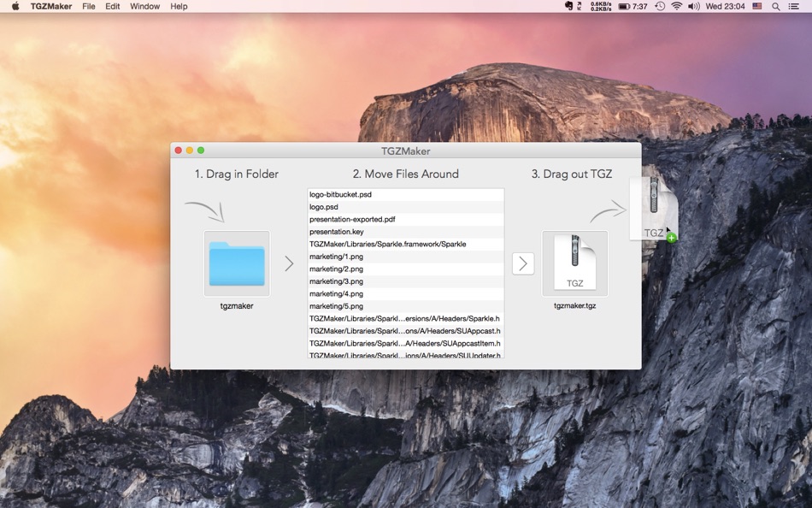Open the TGZMaker application menu
The width and height of the screenshot is (812, 508).
(52, 6)
